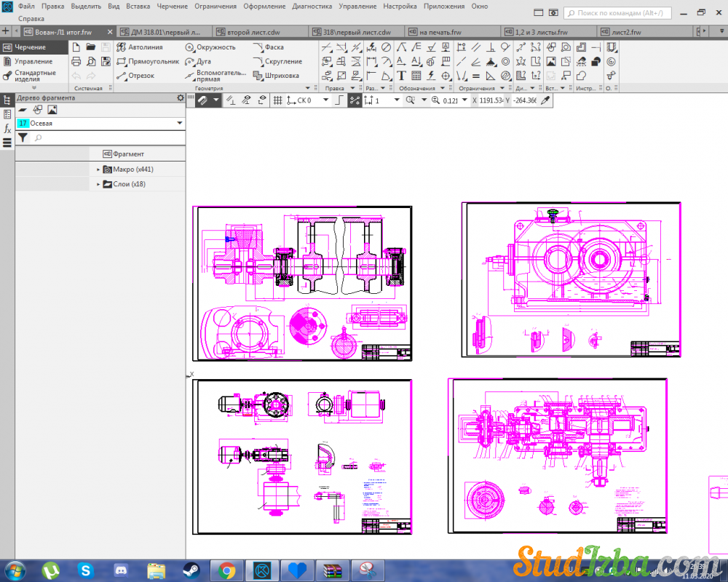Toggle the snapping magnet button

click(203, 100)
